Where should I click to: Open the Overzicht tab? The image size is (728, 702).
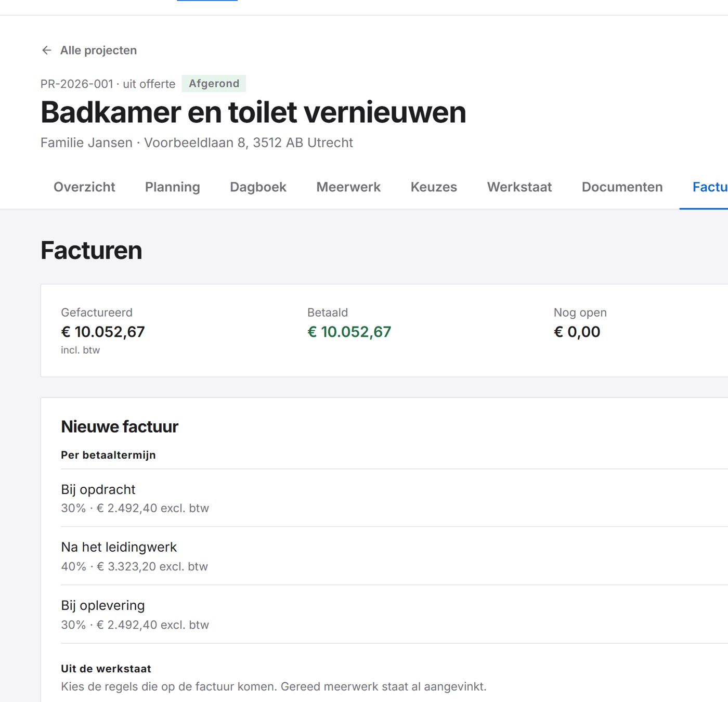(84, 187)
